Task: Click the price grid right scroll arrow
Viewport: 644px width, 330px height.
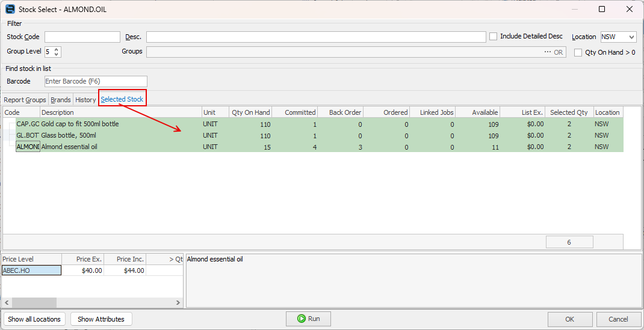Action: coord(178,302)
